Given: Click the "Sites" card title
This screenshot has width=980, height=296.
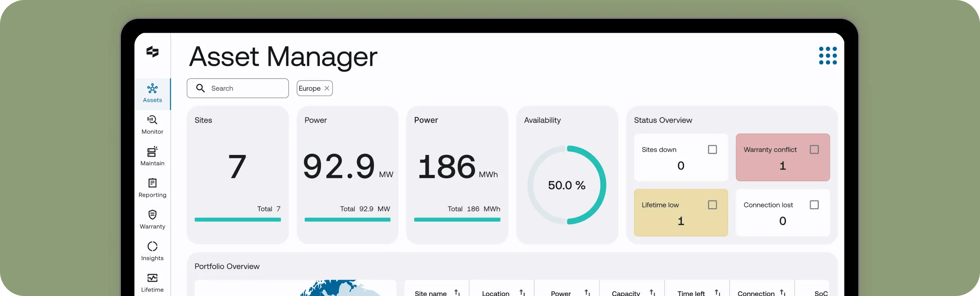Looking at the screenshot, I should [203, 120].
